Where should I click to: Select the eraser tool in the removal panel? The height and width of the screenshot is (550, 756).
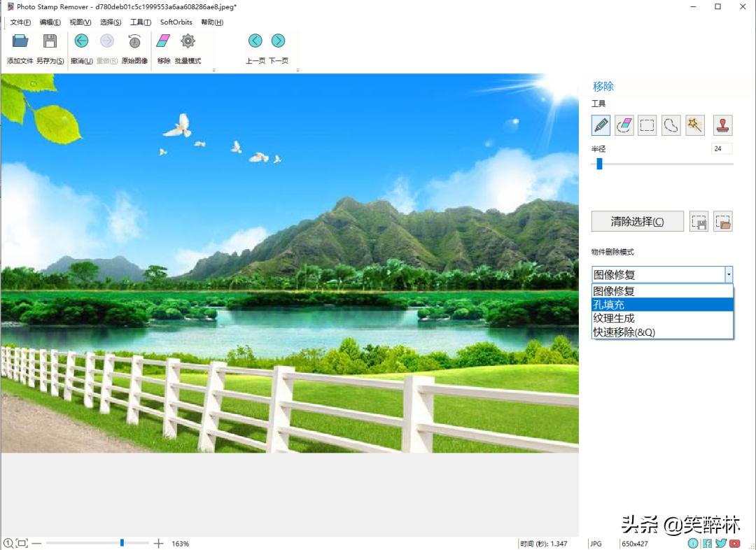[x=624, y=125]
